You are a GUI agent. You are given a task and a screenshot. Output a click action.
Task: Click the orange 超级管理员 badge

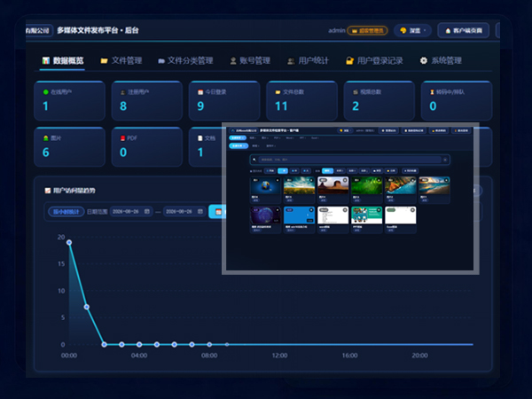367,30
